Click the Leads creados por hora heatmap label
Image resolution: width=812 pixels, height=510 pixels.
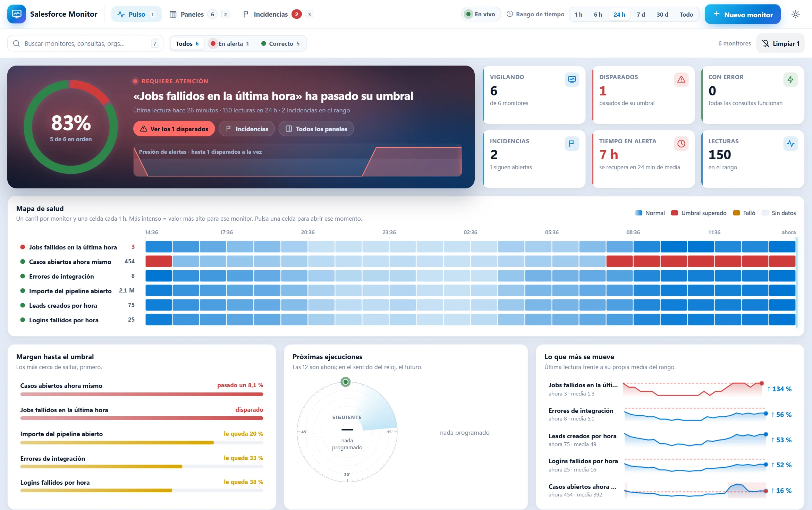pos(63,305)
